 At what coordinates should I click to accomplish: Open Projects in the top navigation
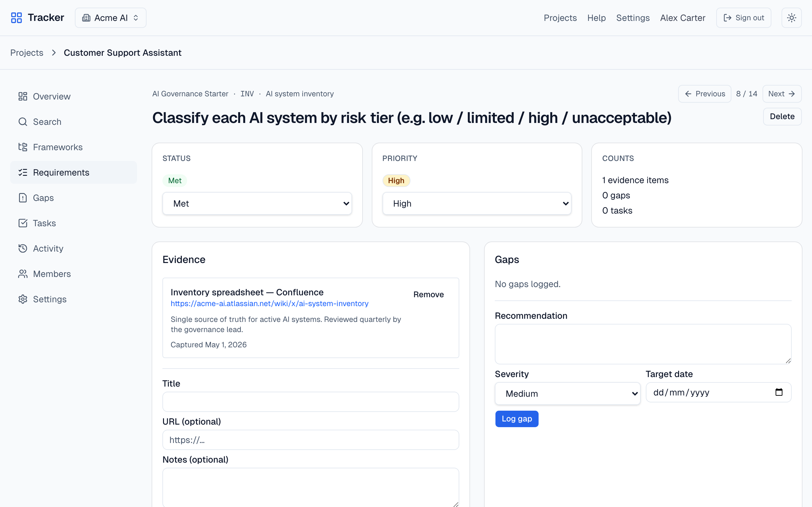coord(560,18)
